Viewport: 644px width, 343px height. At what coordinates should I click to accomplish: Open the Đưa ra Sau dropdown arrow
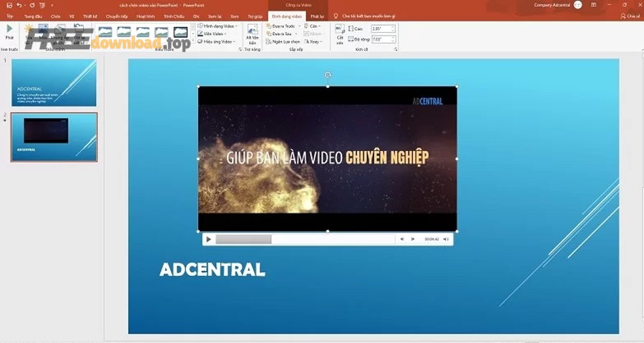(296, 34)
